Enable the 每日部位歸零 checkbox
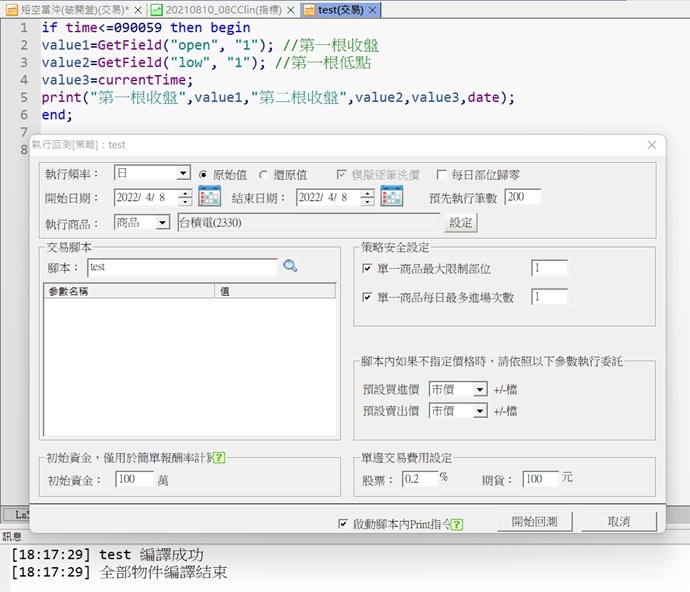Viewport: 690px width, 592px height. (x=442, y=174)
